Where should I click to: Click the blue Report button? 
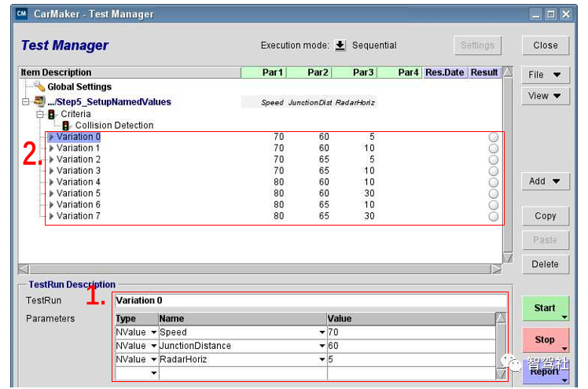point(545,372)
